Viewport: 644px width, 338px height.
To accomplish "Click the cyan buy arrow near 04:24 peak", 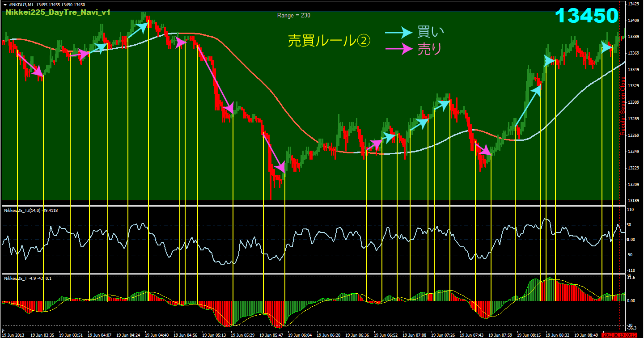I will 139,29.
